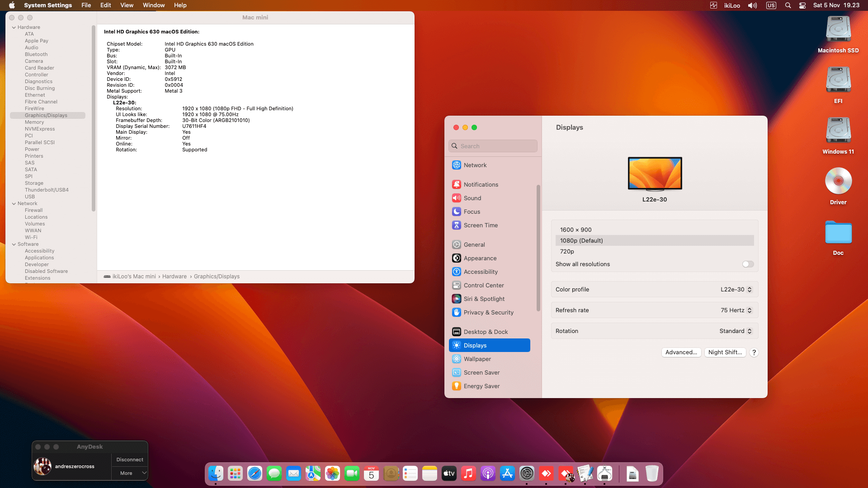Select Wallpaper in the settings sidebar
The image size is (868, 488).
click(477, 359)
